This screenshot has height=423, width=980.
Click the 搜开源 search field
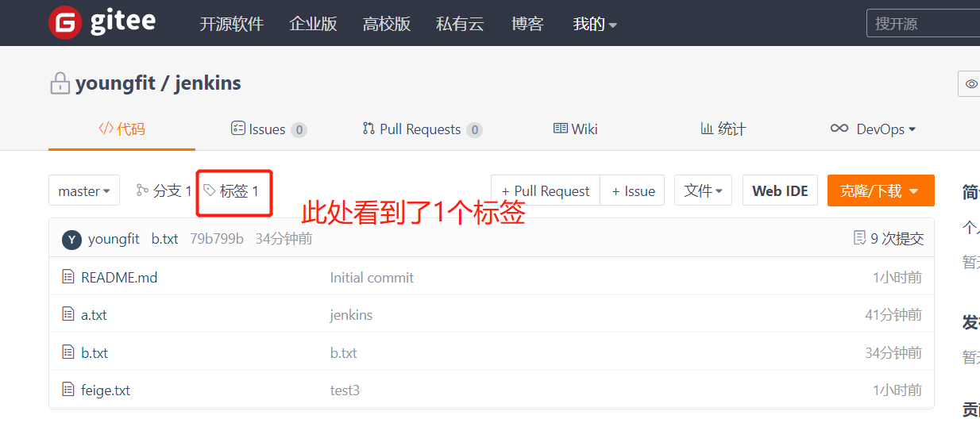(924, 23)
